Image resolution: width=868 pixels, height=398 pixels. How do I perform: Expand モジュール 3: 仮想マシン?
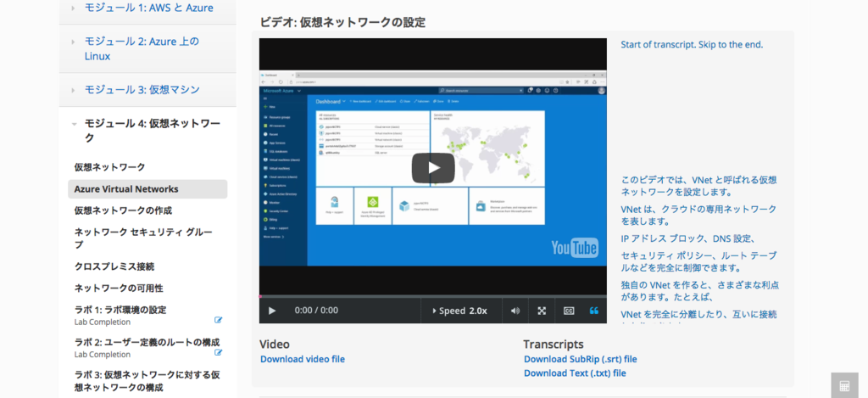pos(147,90)
